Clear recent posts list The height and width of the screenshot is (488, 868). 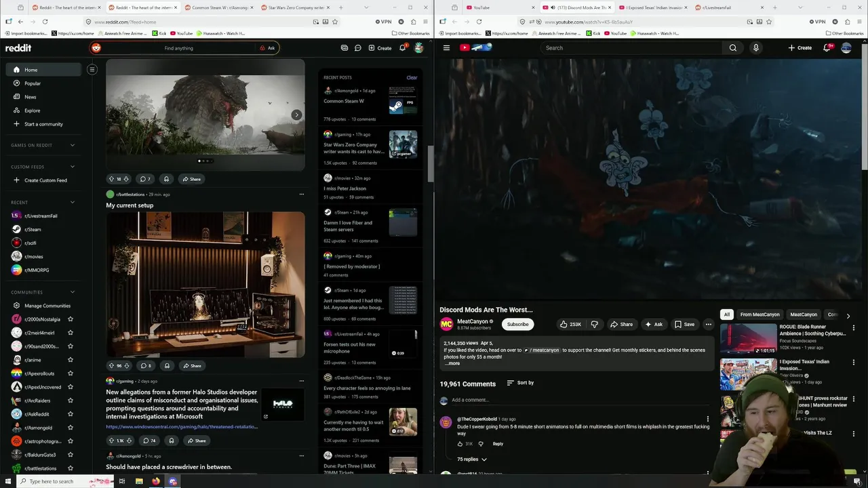412,77
